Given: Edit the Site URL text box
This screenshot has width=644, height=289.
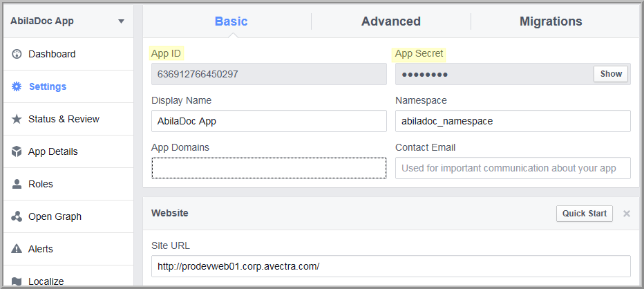Looking at the screenshot, I should pyautogui.click(x=391, y=266).
